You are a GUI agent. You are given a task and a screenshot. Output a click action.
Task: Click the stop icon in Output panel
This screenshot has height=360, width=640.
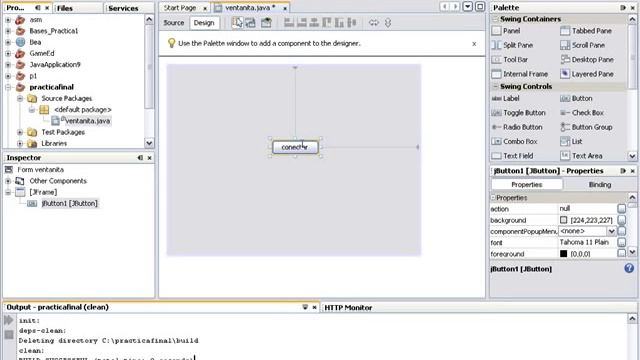pyautogui.click(x=9, y=335)
